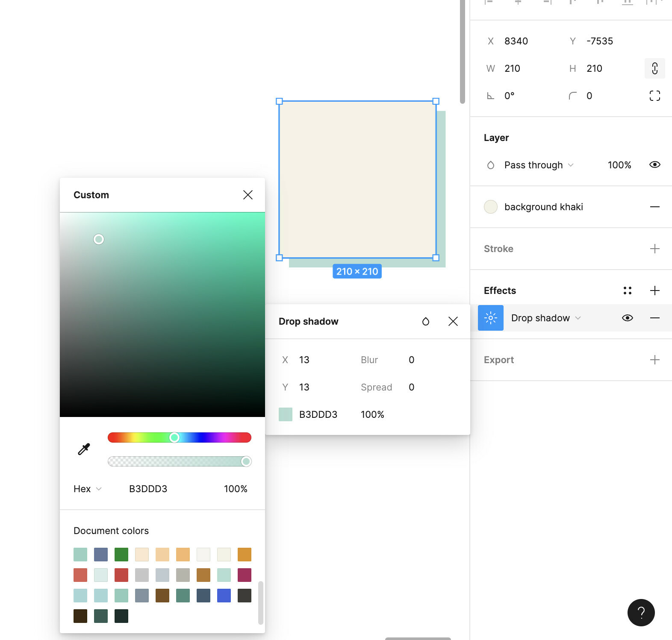Click the Export section header
Screen dimensions: 672x640
[499, 360]
